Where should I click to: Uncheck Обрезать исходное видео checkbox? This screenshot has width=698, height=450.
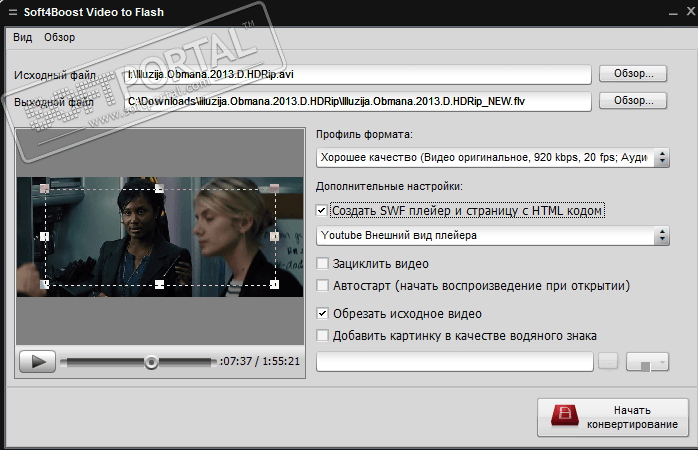pyautogui.click(x=322, y=313)
